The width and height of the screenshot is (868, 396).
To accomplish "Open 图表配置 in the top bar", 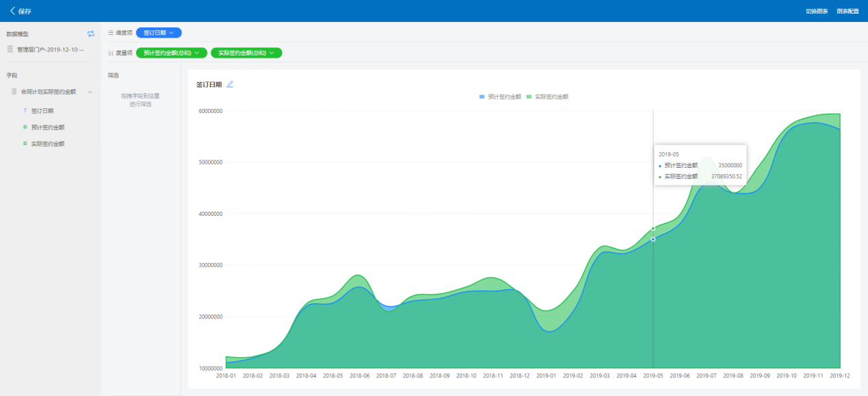I will (847, 11).
